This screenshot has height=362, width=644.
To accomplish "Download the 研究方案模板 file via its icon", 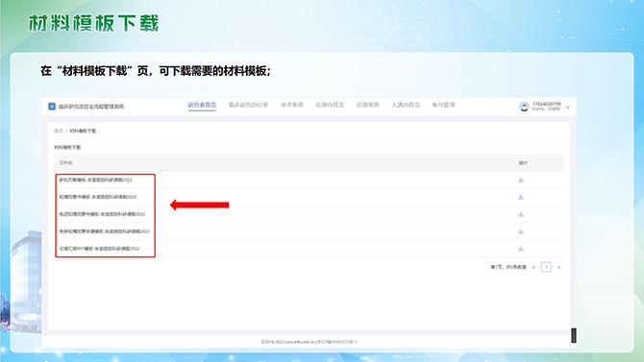I will point(521,180).
